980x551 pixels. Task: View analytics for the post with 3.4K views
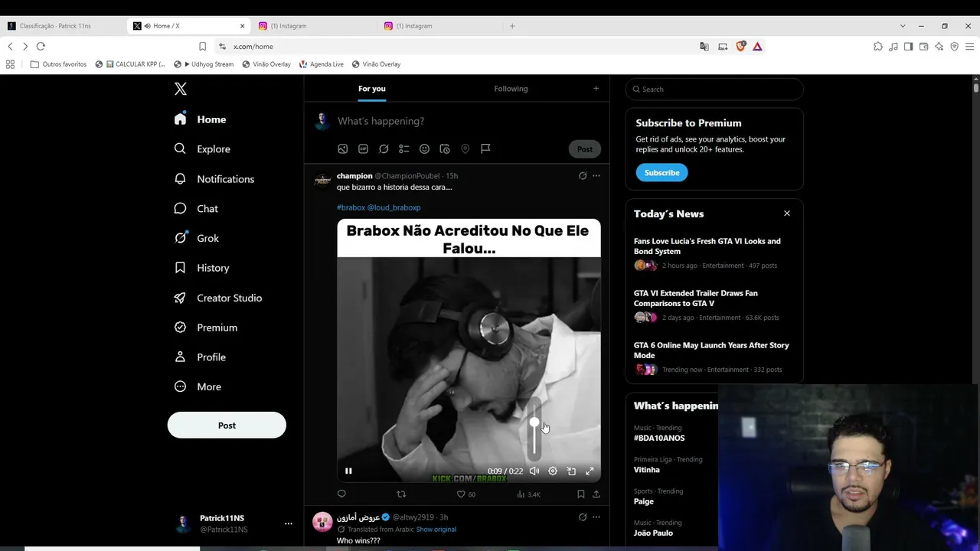coord(528,494)
